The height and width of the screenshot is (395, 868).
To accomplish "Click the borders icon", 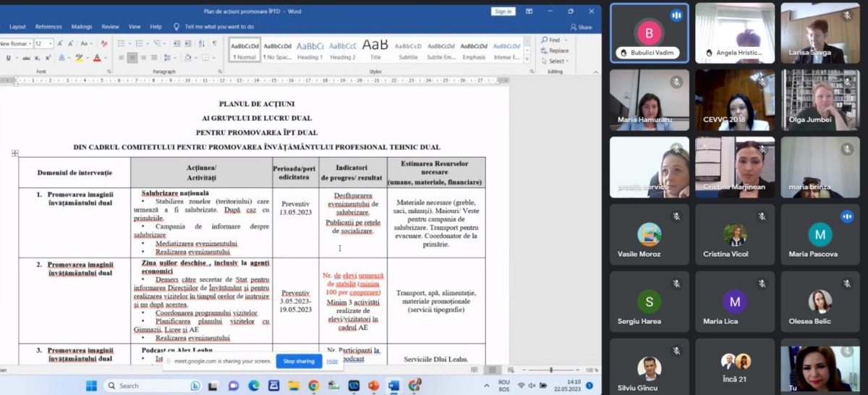I will (205, 58).
